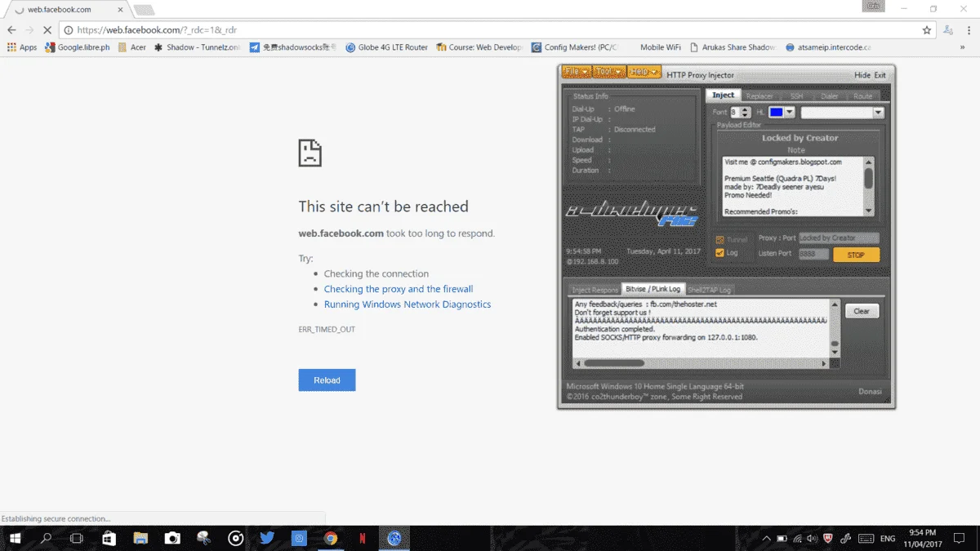Open the Globe 4G LTE Router bookmark
Viewport: 980px width, 551px height.
(386, 47)
